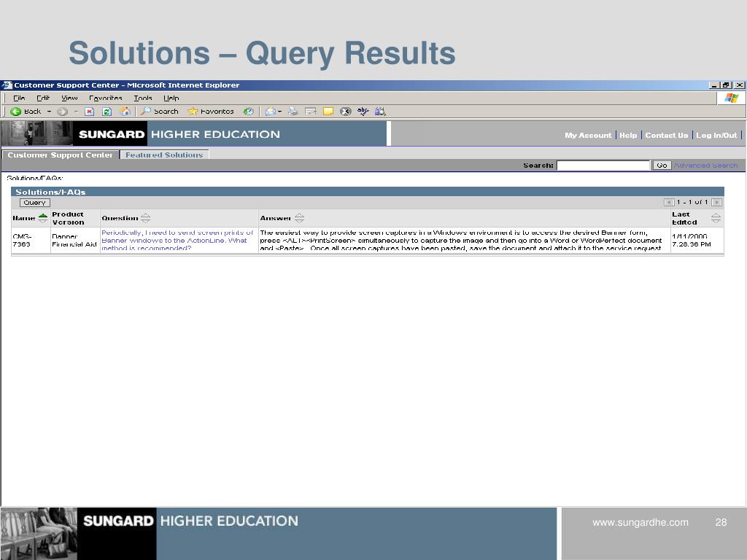The width and height of the screenshot is (747, 560).
Task: Click the Banner Financial Aid cell
Action: 74,241
